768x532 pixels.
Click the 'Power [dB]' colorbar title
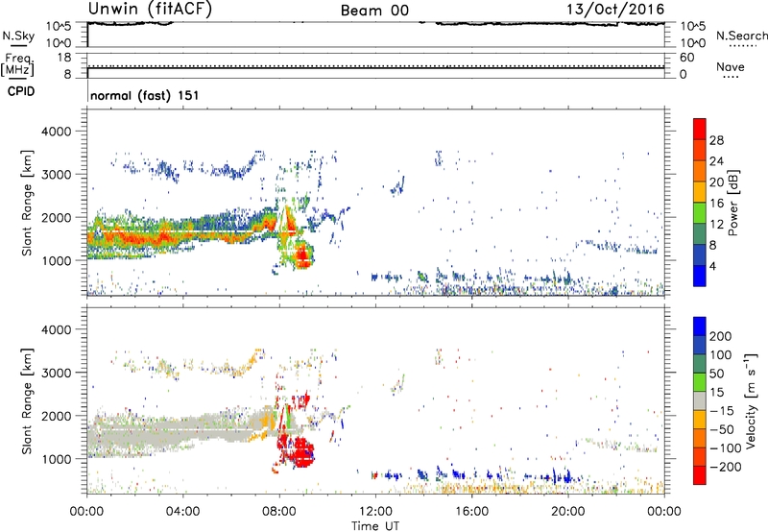732,203
